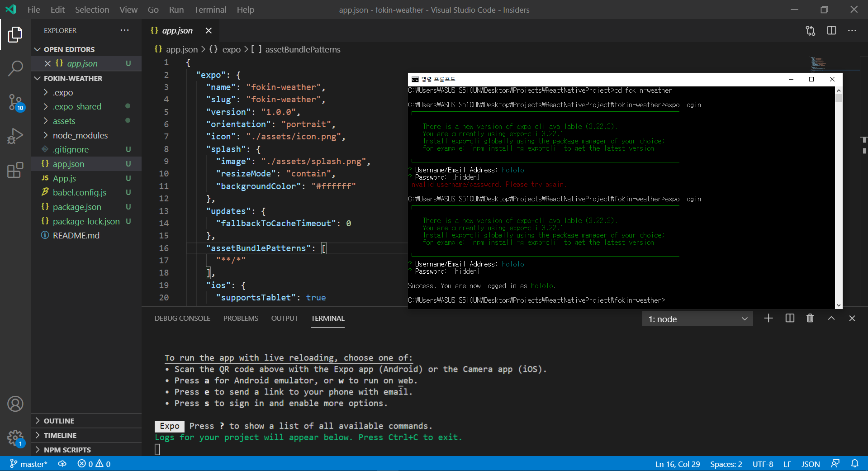Open errors and warnings count in status bar
Screen dimensions: 868x471
point(94,464)
